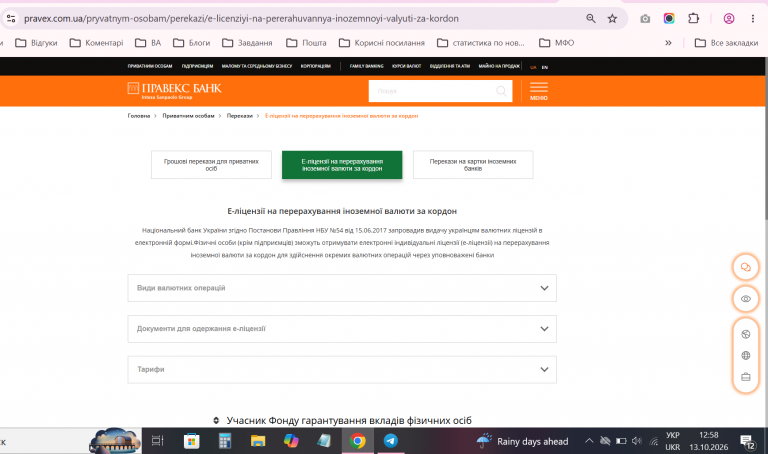
Task: Click the search magnifier in site search
Action: [x=501, y=91]
